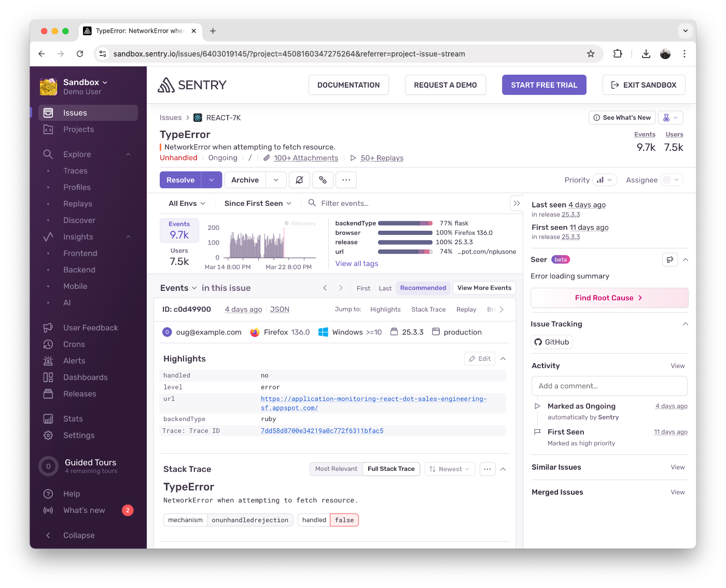Viewport: 726px width, 588px height.
Task: Open browser downloads icon
Action: tap(646, 54)
